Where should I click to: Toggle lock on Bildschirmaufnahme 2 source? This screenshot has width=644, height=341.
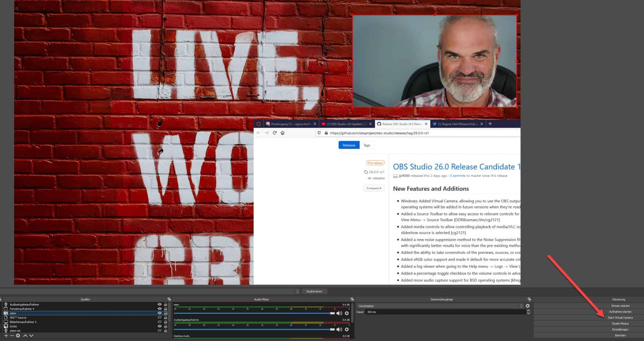pos(165,322)
